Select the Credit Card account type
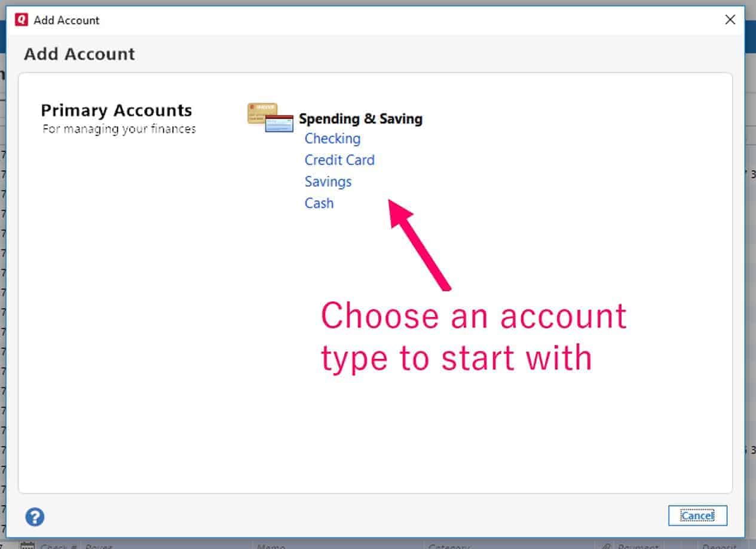Image resolution: width=756 pixels, height=549 pixels. pyautogui.click(x=339, y=160)
